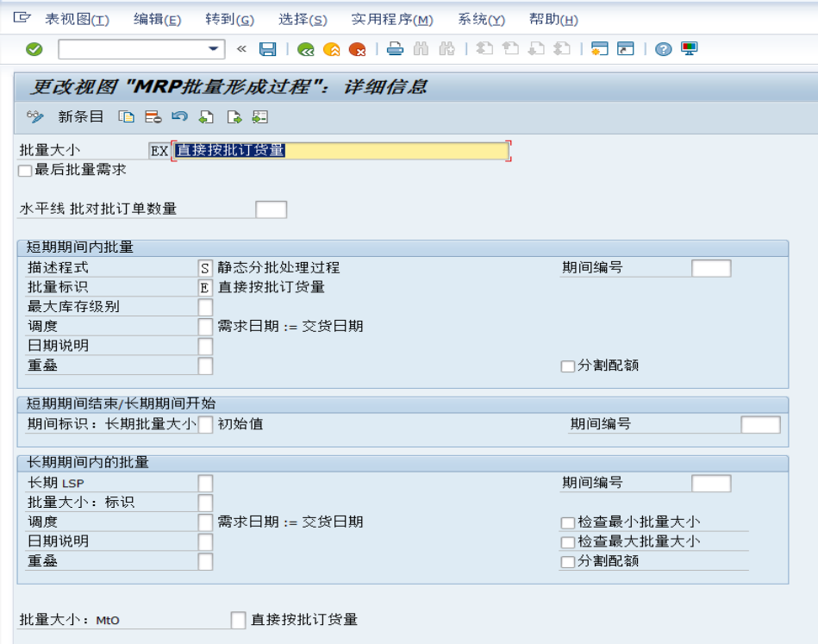Click the short-term 调度 field

coord(205,327)
